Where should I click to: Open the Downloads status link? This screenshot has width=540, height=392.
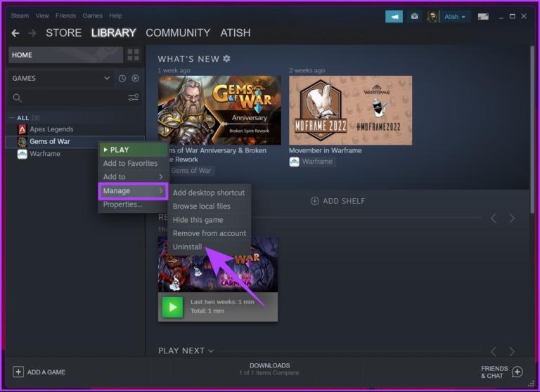(270, 369)
